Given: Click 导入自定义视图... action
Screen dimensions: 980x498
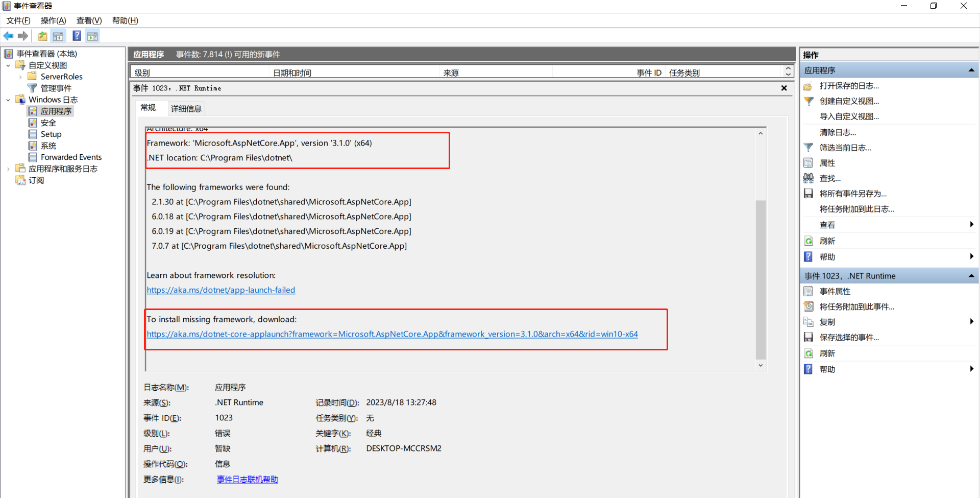Looking at the screenshot, I should click(849, 116).
